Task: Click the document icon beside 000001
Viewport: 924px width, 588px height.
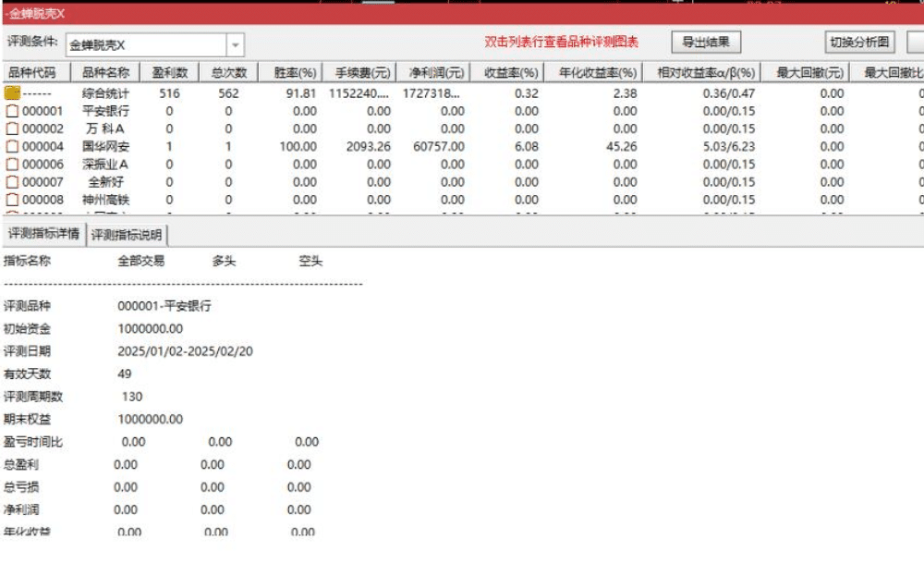Action: (x=12, y=111)
